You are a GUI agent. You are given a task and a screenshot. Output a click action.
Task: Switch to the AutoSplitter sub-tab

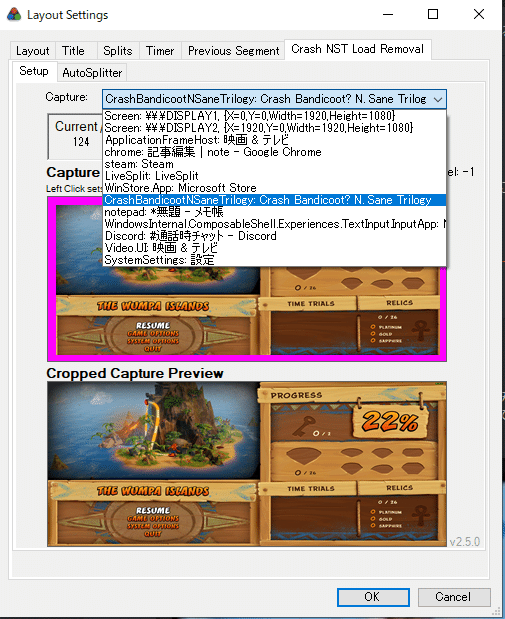click(x=92, y=73)
